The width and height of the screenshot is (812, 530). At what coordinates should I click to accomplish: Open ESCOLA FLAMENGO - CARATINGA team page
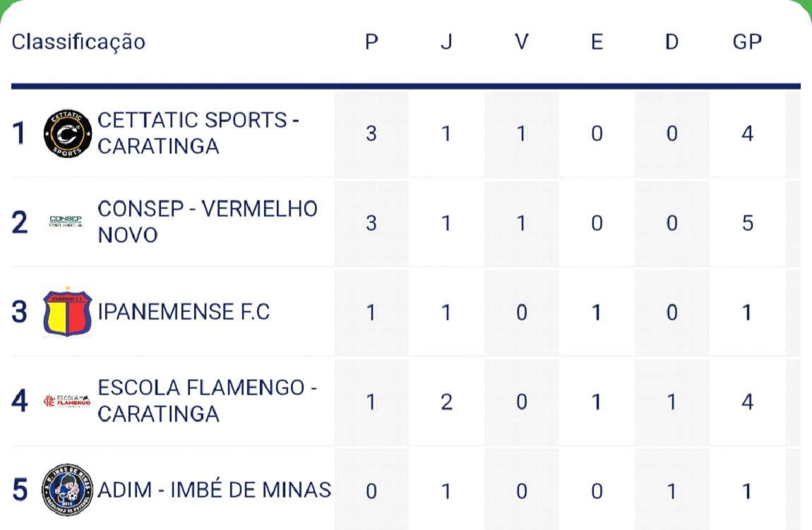point(206,401)
